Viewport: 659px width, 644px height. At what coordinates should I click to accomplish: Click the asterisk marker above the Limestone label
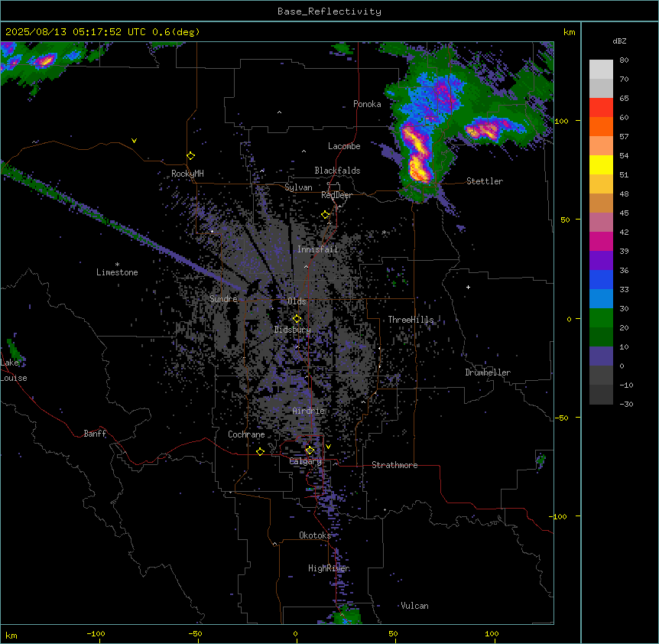click(117, 265)
